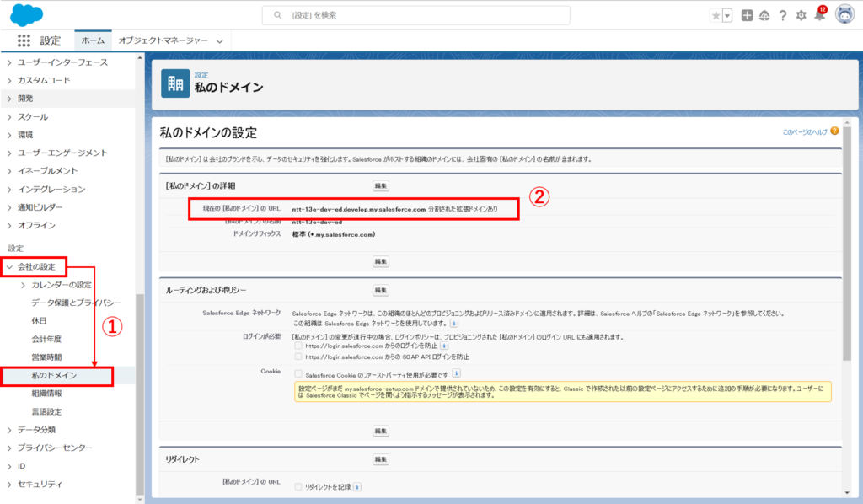Collapse the 会社の設定 section
This screenshot has height=504, width=863.
(x=9, y=267)
